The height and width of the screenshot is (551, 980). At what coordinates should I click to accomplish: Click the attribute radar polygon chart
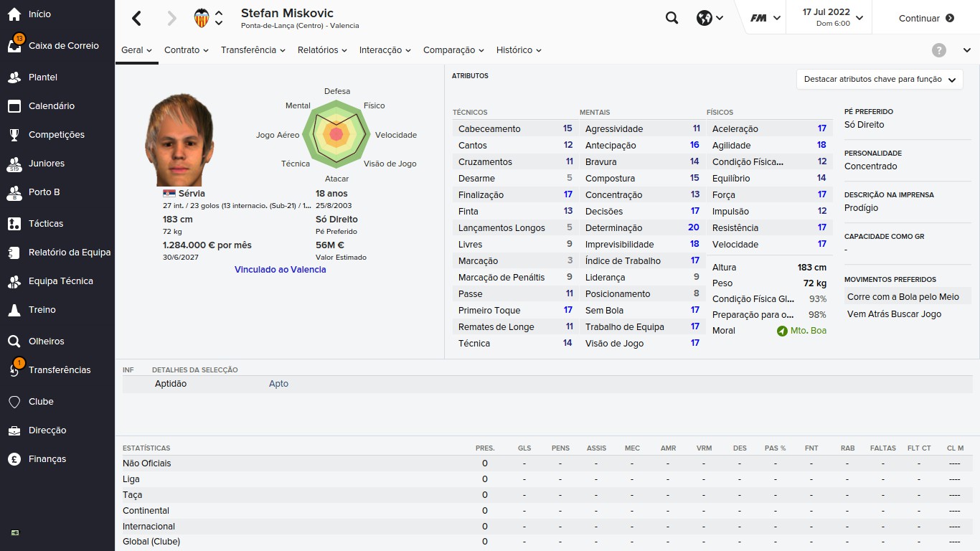tap(336, 133)
